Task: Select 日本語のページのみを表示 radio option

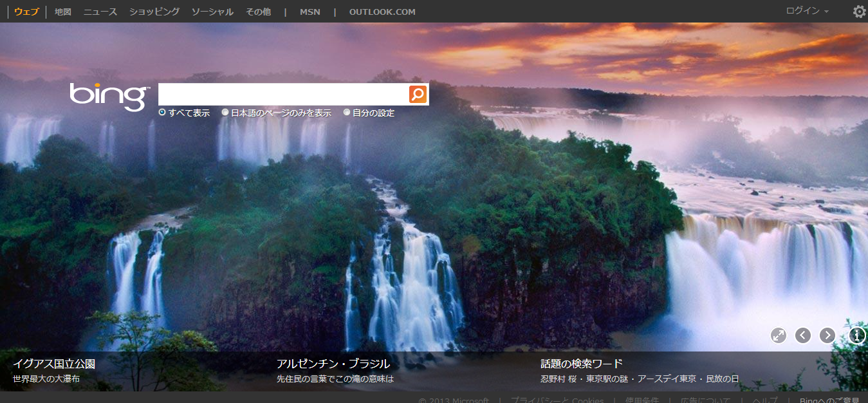Action: [x=225, y=113]
